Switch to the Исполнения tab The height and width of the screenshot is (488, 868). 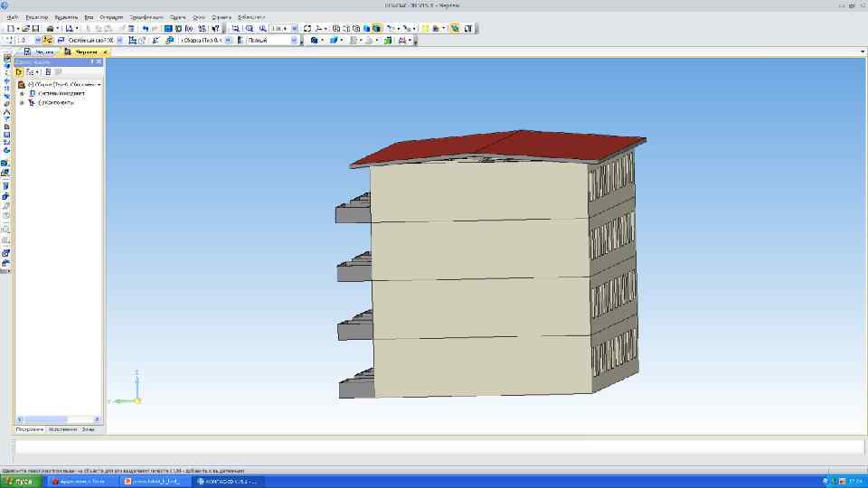click(62, 429)
